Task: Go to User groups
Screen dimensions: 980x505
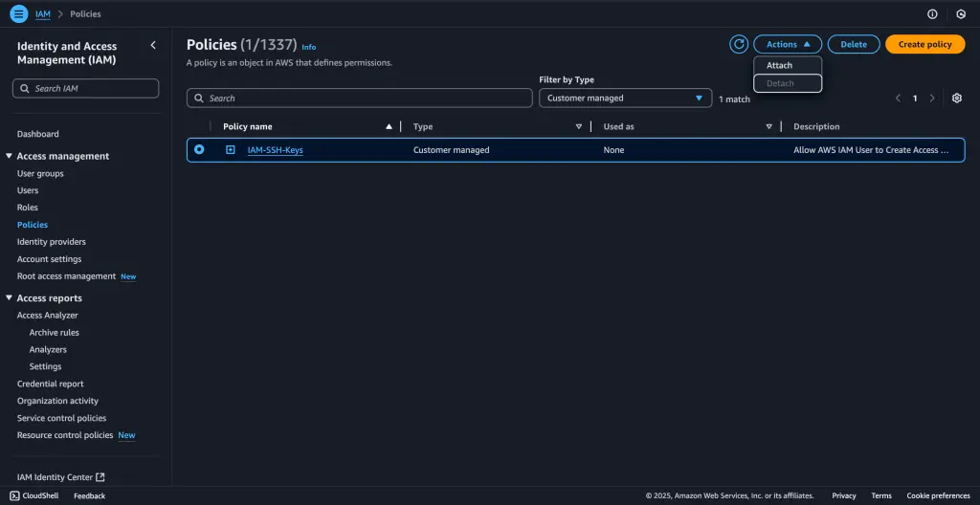Action: coord(40,174)
